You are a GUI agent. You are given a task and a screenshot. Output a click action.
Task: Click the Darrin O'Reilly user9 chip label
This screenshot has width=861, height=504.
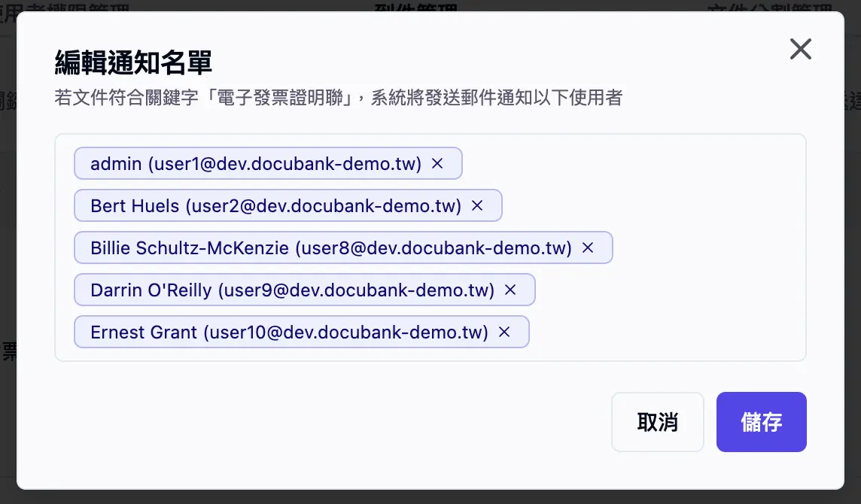click(292, 290)
